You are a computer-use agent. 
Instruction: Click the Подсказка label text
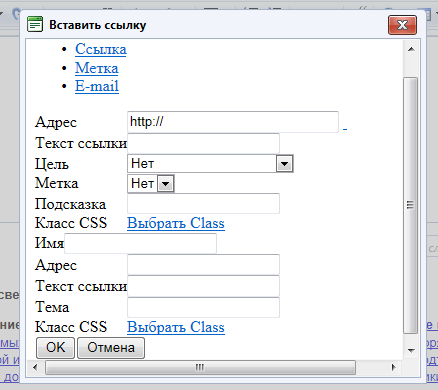(x=70, y=204)
